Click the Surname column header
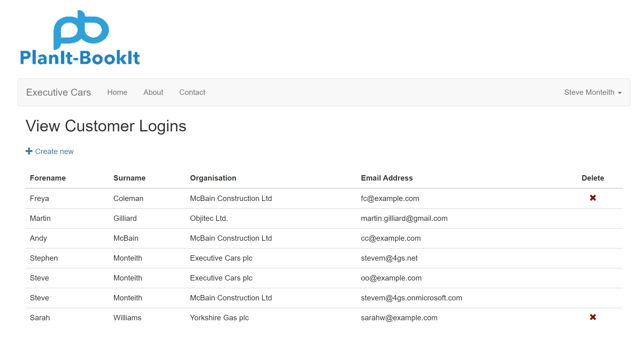The image size is (644, 338). click(129, 178)
